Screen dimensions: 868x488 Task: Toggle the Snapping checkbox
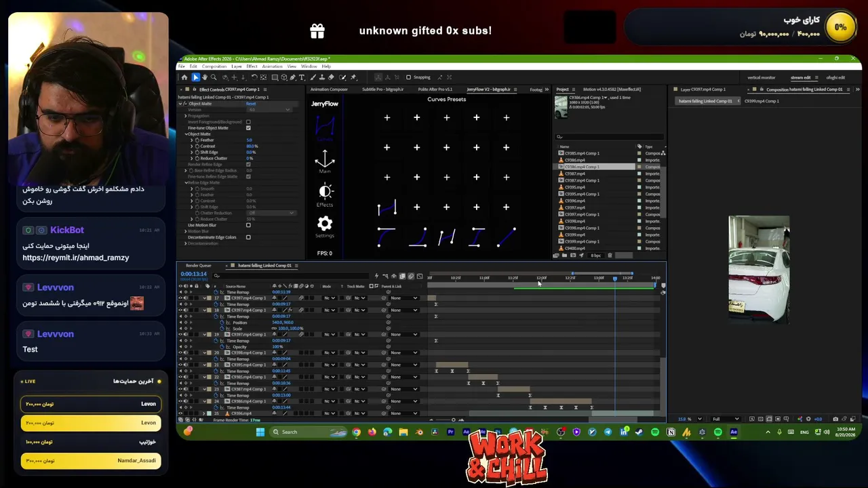point(408,77)
